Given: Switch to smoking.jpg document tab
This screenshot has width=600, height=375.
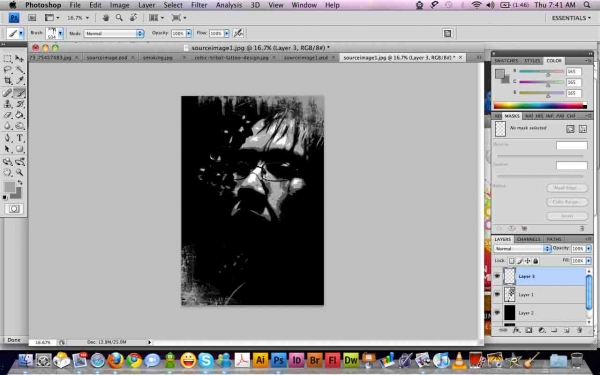Looking at the screenshot, I should (158, 58).
